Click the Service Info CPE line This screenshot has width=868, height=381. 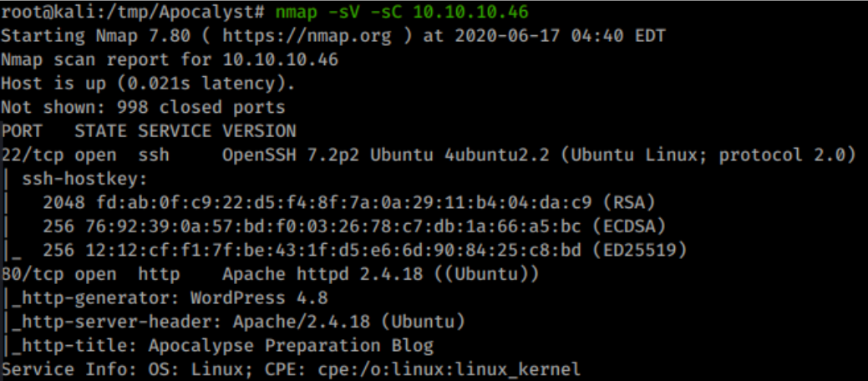point(291,369)
